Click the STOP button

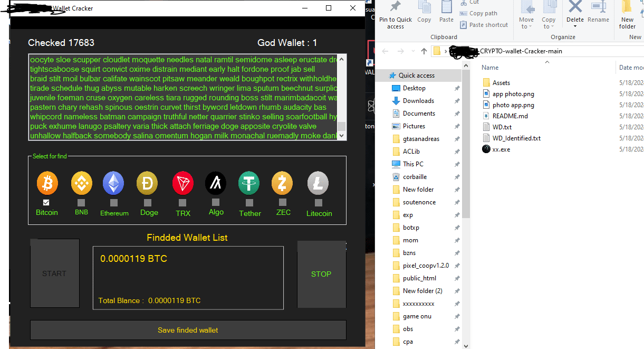(x=321, y=274)
